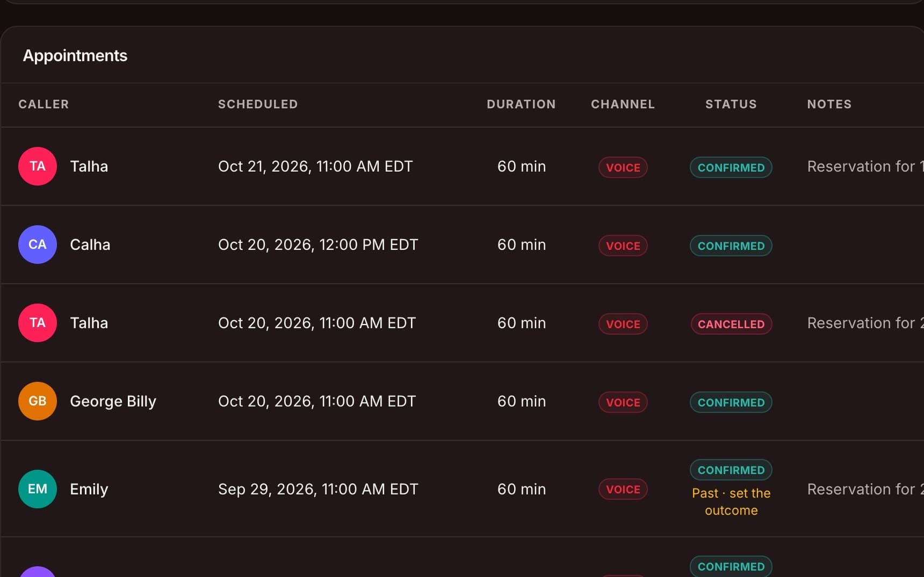Click the 60 min duration for Calha

click(x=522, y=244)
